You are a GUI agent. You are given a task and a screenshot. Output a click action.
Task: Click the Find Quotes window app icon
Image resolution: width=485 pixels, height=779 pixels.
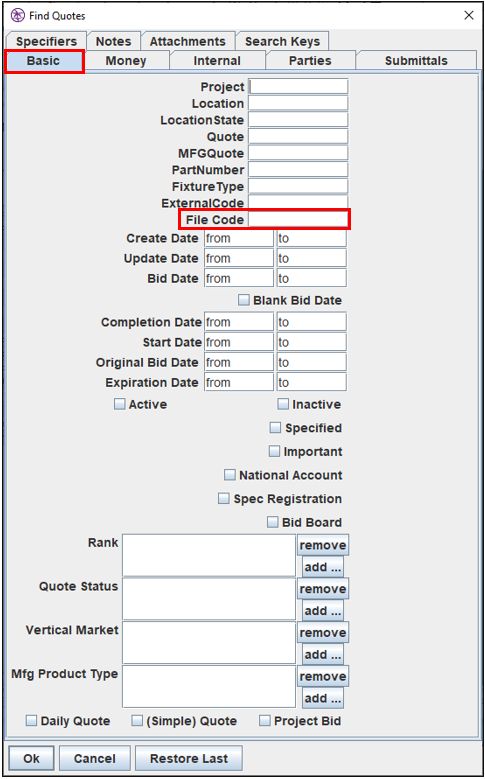18,15
